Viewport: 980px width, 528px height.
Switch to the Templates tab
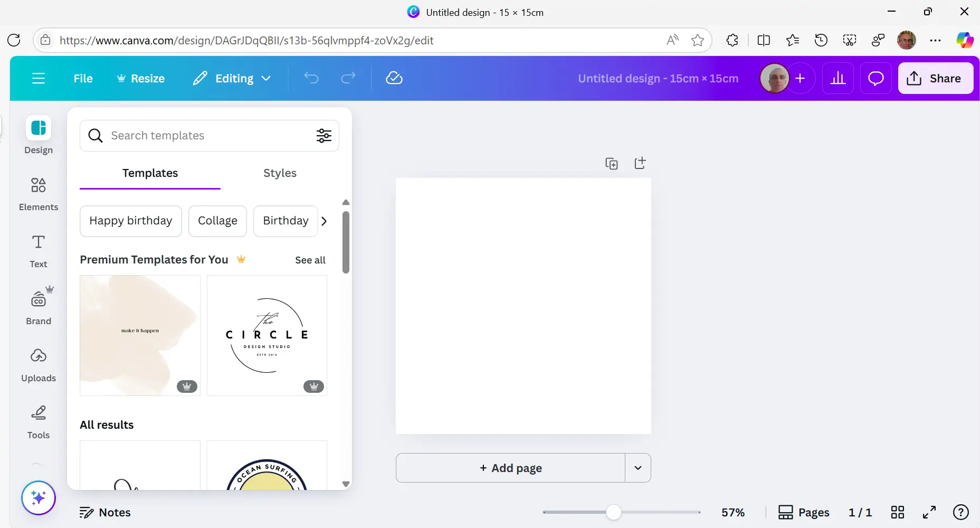click(x=150, y=173)
